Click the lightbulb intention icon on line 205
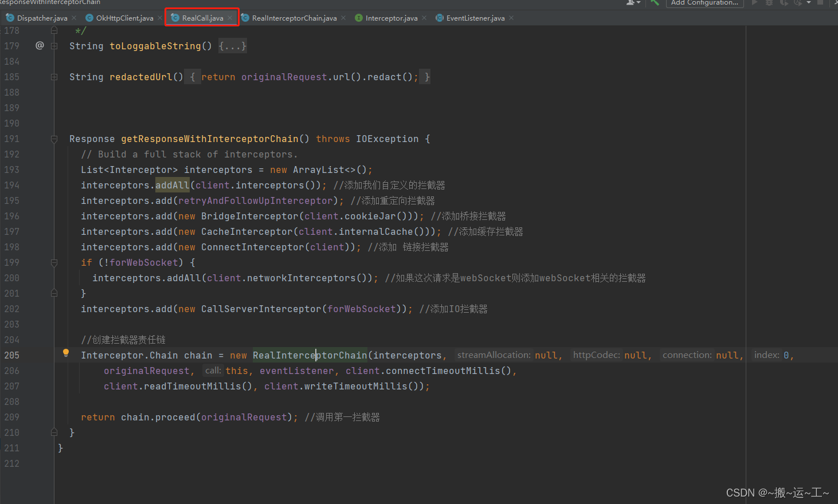Image resolution: width=838 pixels, height=504 pixels. (66, 353)
